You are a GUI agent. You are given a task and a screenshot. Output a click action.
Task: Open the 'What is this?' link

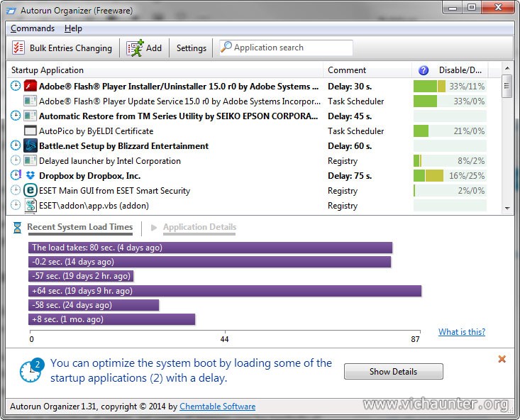coord(462,332)
